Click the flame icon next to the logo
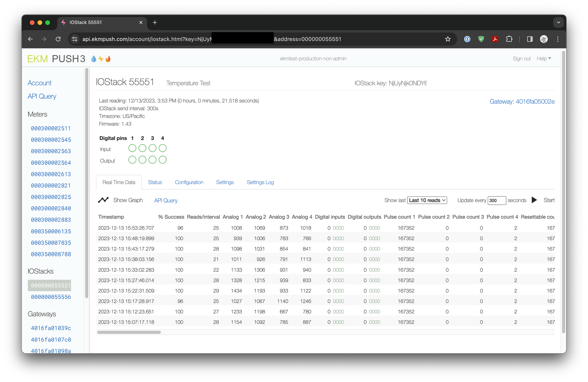This screenshot has width=588, height=382. point(108,59)
